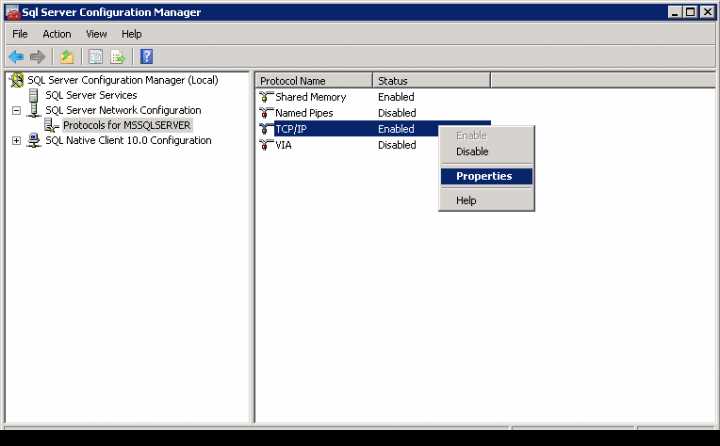Open the Action menu

click(x=57, y=34)
